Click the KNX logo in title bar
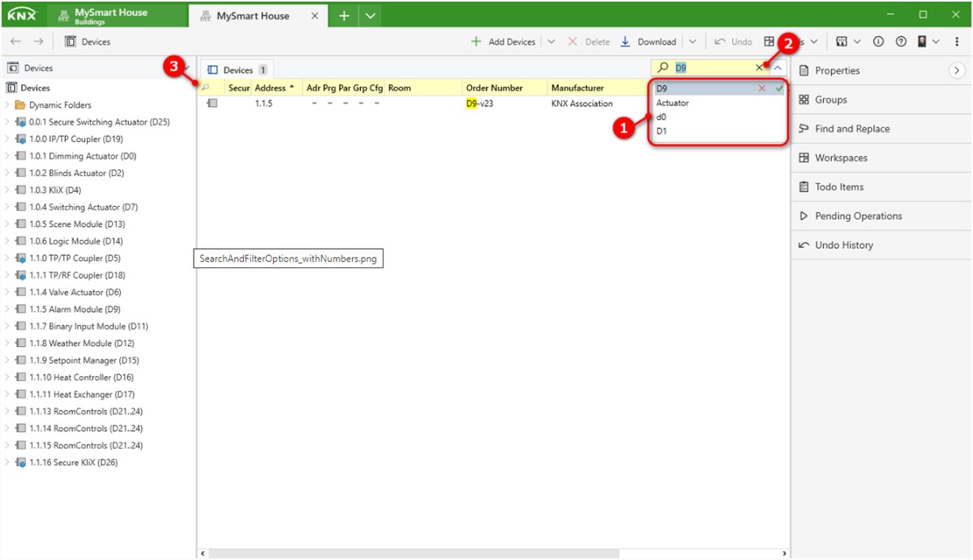Viewport: 973px width, 560px height. tap(22, 15)
